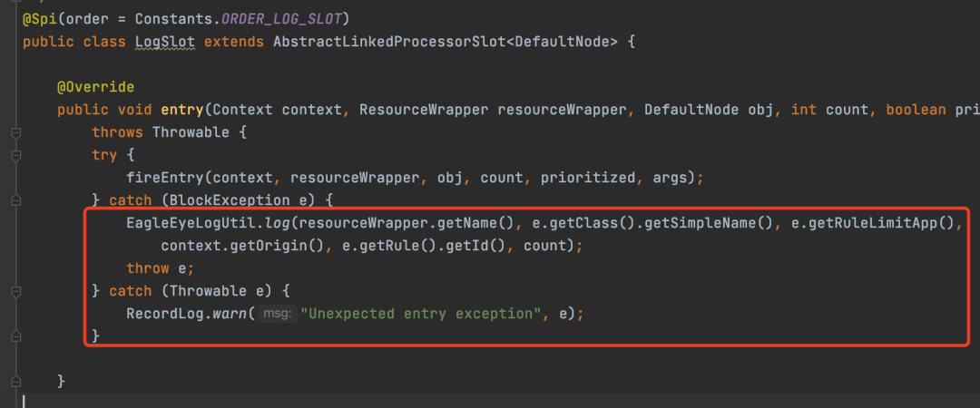
Task: Toggle fold marker beside 'catch (Throwable e)' line
Action: (16, 291)
